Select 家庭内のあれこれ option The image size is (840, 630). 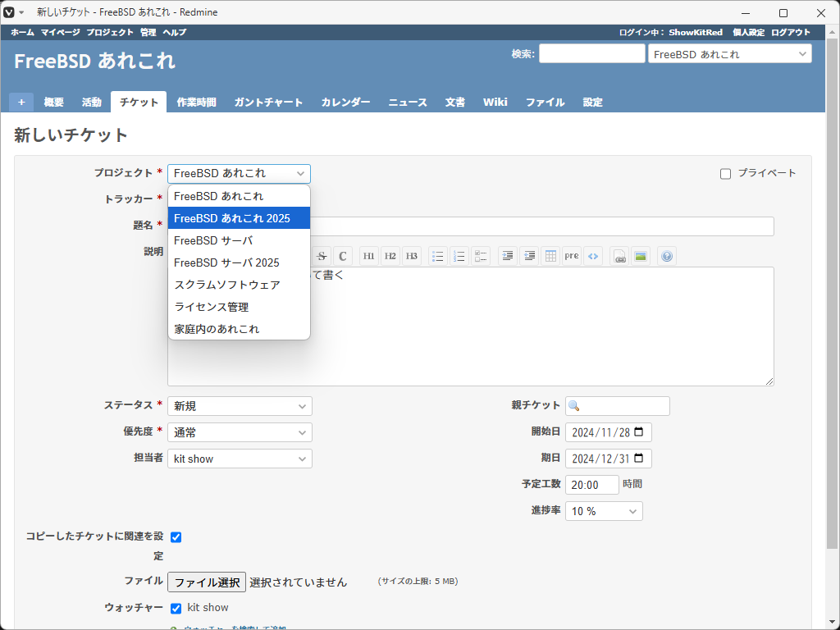[239, 329]
